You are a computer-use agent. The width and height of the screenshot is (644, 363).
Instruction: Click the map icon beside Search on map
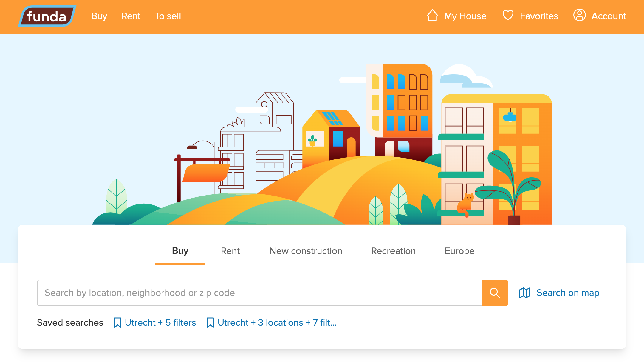point(525,293)
